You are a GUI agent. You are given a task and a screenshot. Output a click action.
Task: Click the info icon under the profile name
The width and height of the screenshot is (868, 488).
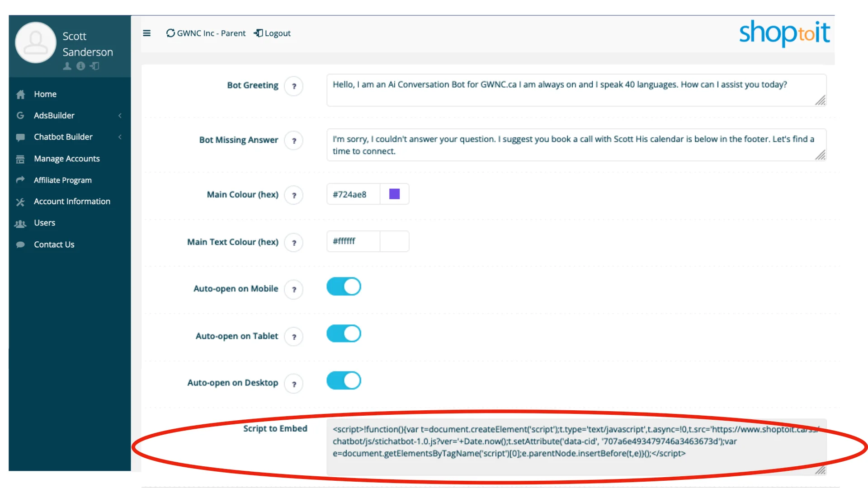coord(80,66)
